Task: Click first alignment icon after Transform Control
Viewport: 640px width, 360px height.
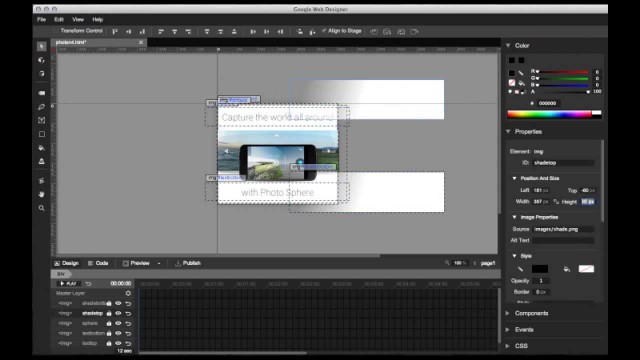Action: pos(115,31)
